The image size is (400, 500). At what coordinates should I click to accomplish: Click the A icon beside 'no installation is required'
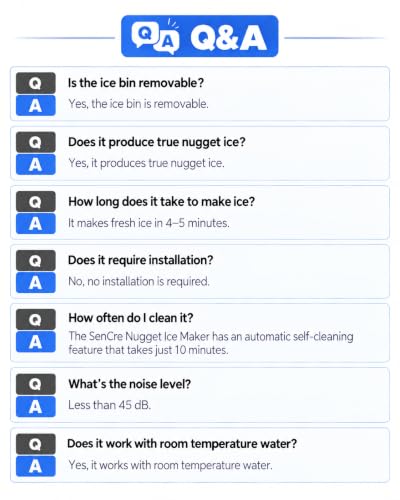point(36,282)
